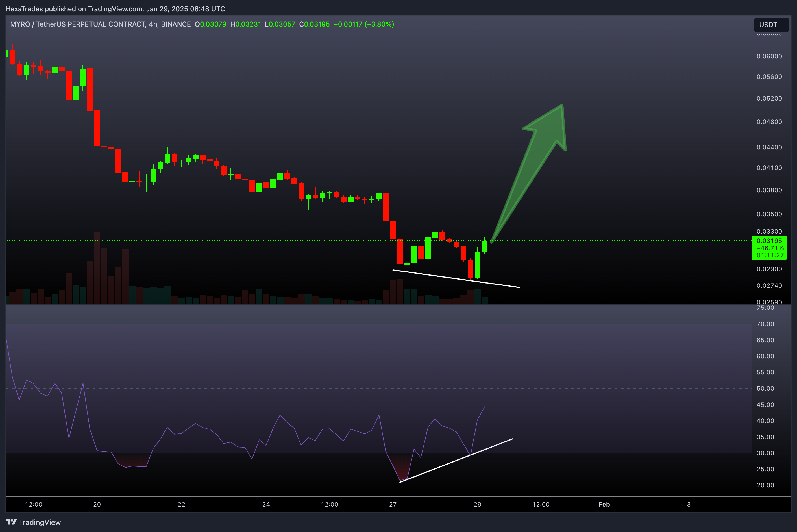Viewport: 797px width, 532px height.
Task: Click the 0.05600 price scale label
Action: click(x=769, y=77)
